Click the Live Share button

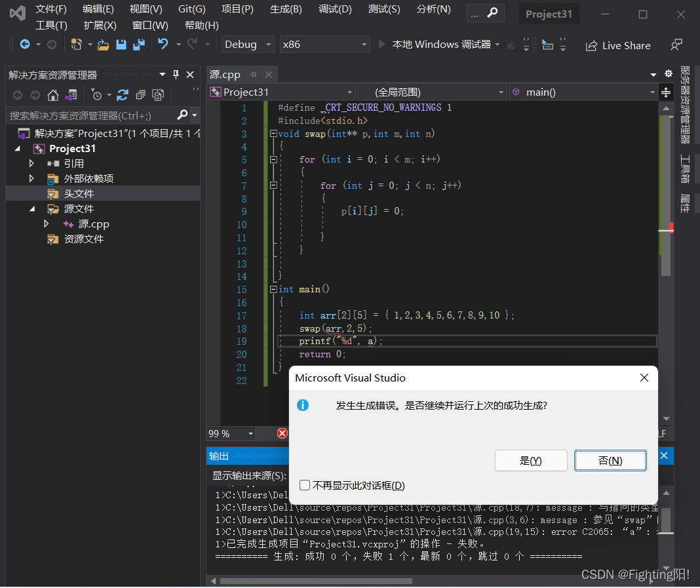pyautogui.click(x=618, y=45)
